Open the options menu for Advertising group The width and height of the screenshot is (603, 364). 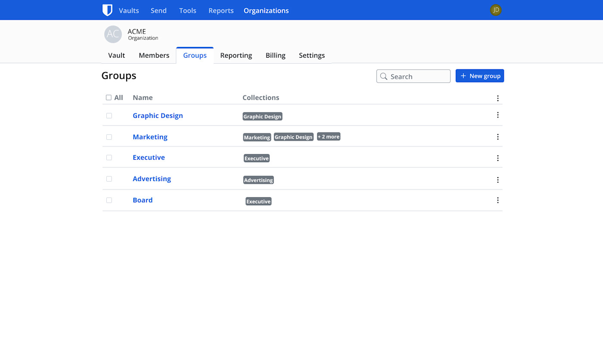coord(498,179)
